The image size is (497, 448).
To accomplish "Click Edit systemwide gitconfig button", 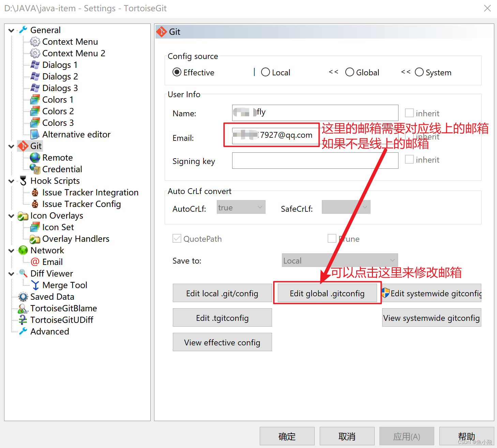I will coord(432,293).
